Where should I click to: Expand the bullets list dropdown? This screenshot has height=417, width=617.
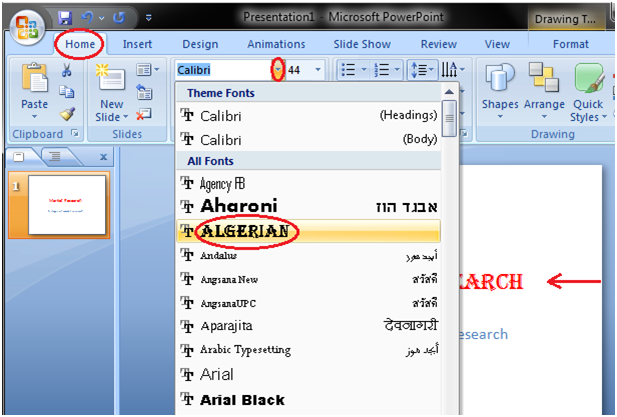tap(364, 70)
